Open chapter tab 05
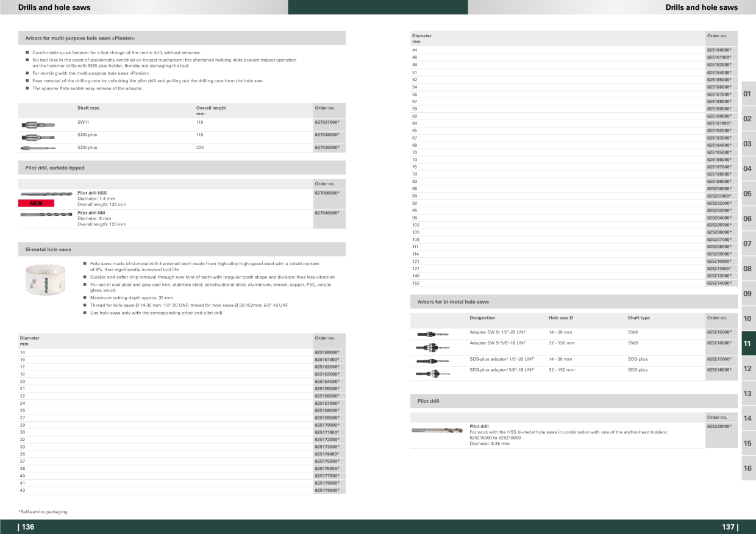Image resolution: width=756 pixels, height=534 pixels. coord(748,194)
